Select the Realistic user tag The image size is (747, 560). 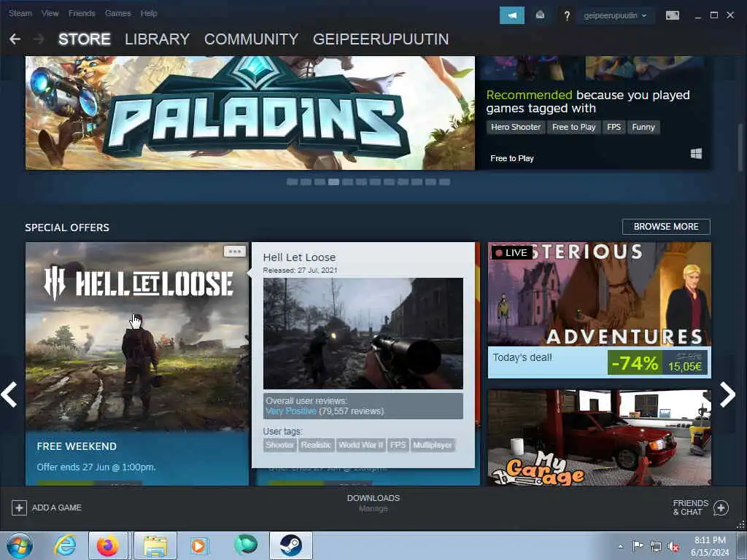coord(316,445)
